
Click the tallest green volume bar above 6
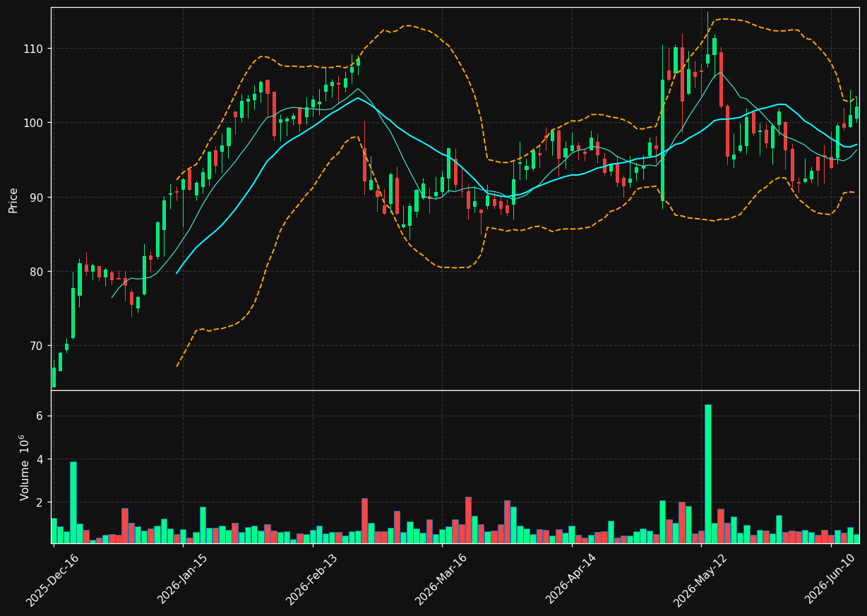coord(707,473)
